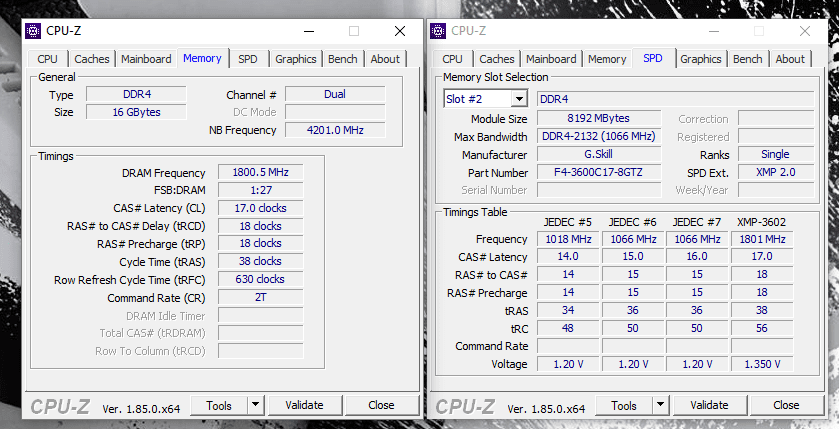839x429 pixels.
Task: Click JEDEC #5 frequency cell 1018 MHz
Action: coord(568,239)
